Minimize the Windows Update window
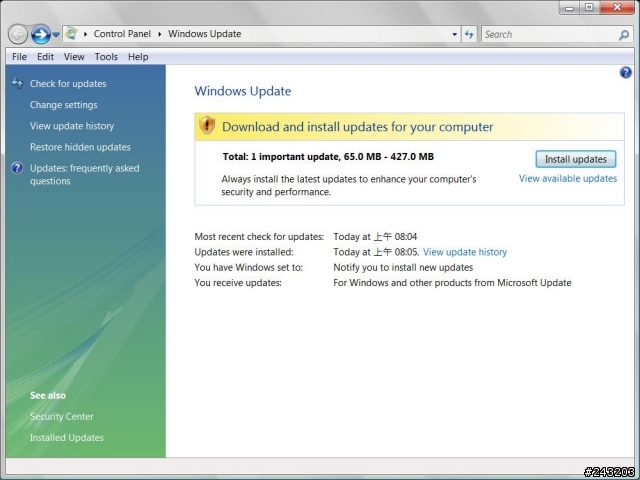The height and width of the screenshot is (480, 640). pyautogui.click(x=569, y=7)
